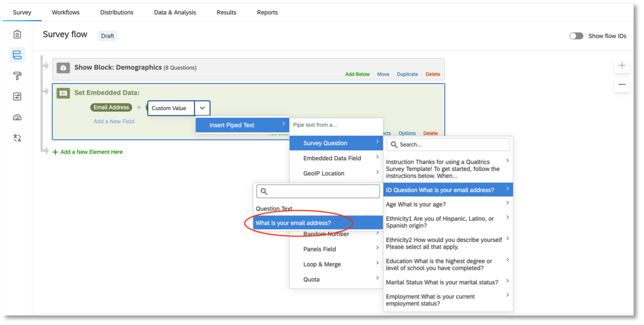Click the Search field in the questions list
This screenshot has width=644, height=325.
coord(448,144)
